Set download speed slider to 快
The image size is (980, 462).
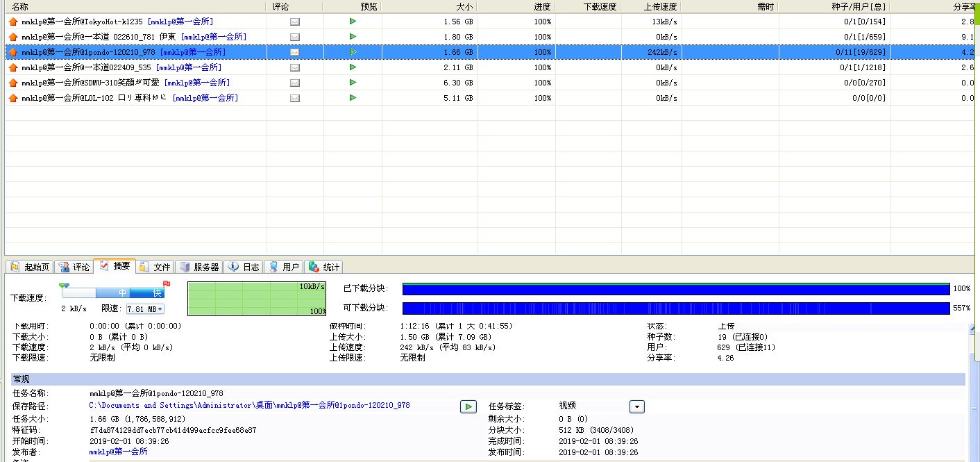tap(156, 293)
